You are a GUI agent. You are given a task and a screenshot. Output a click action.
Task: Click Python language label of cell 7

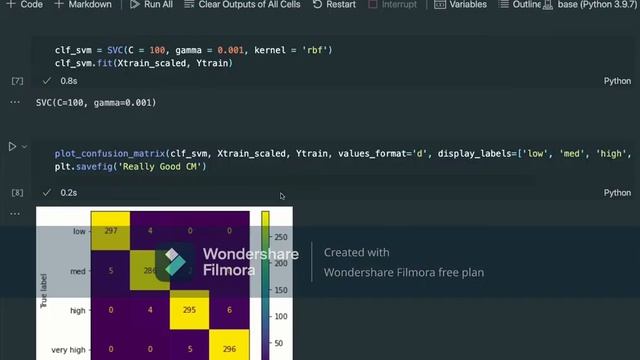click(617, 81)
